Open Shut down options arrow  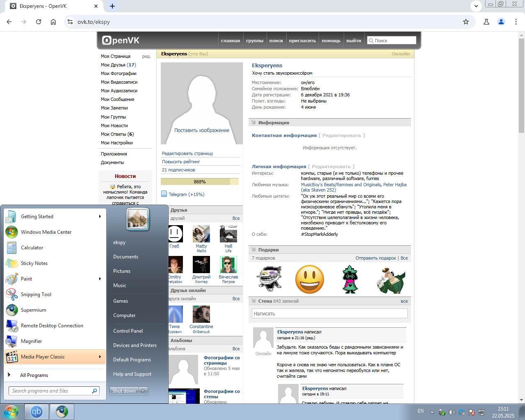(x=144, y=391)
